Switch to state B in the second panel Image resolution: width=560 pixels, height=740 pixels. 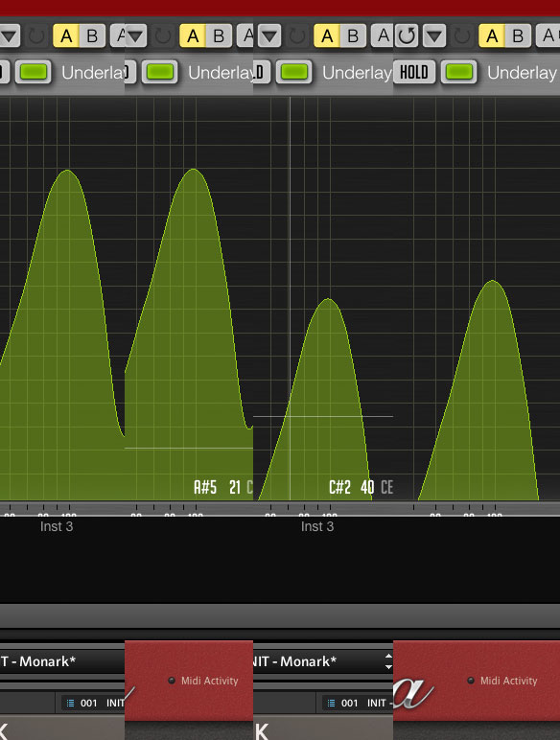point(219,35)
